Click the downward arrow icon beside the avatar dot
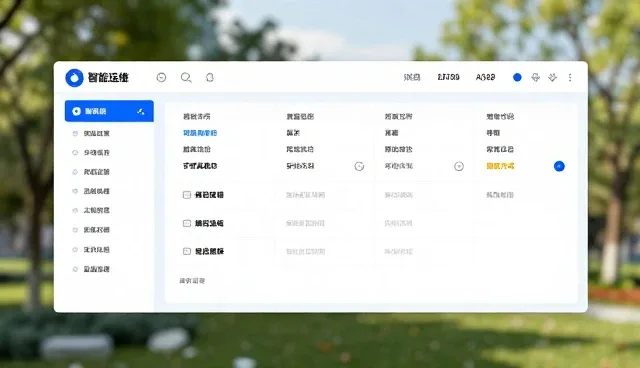Viewport: 640px width, 368px height. (536, 77)
